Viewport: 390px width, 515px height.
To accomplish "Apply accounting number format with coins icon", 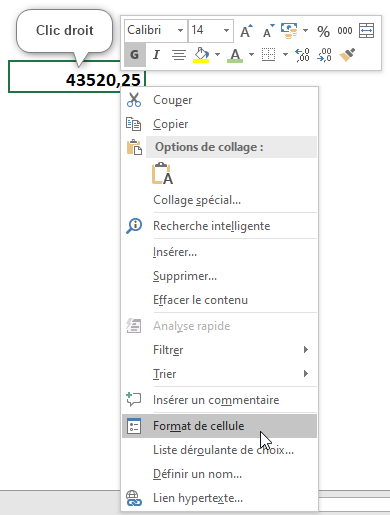I will pyautogui.click(x=289, y=31).
